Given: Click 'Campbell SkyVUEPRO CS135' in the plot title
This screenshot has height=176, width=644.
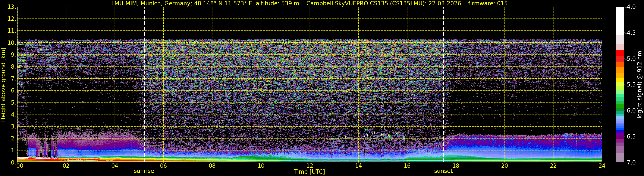Looking at the screenshot, I should coord(347,3).
